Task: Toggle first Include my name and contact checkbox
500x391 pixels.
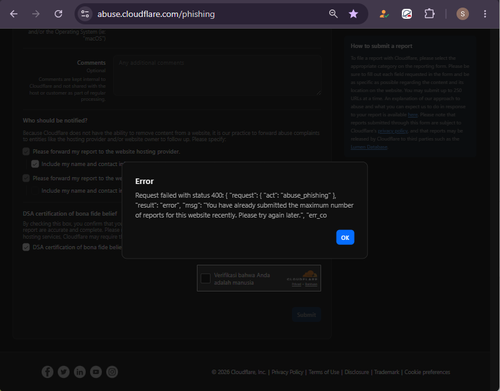Action: pyautogui.click(x=35, y=164)
